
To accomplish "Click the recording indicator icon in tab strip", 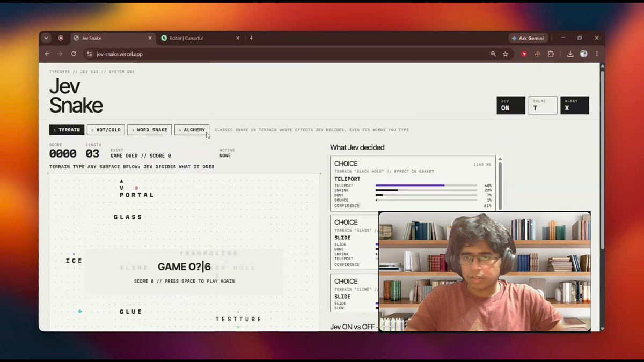I will [x=61, y=38].
